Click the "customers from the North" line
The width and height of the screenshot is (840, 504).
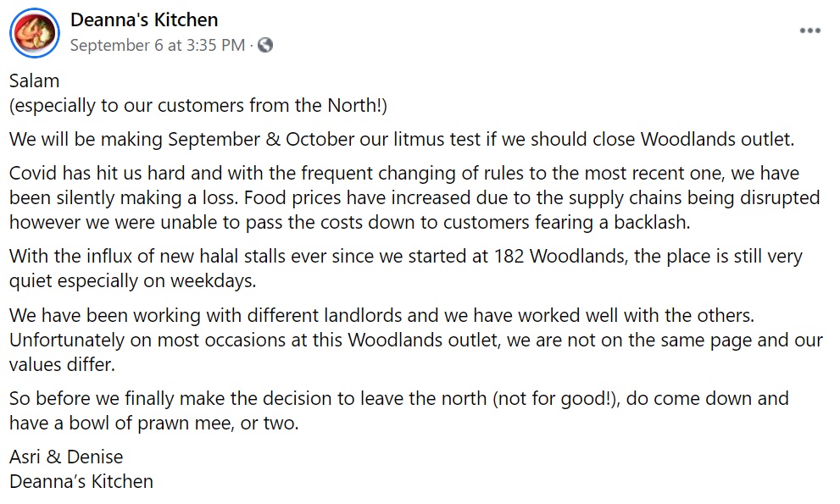[x=198, y=106]
